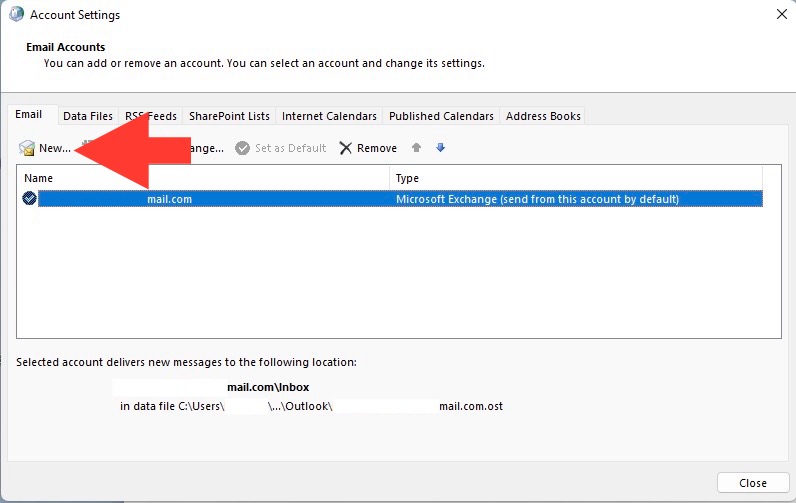Click the default-account check icon in the list row
Screen dimensions: 796x503
point(29,199)
